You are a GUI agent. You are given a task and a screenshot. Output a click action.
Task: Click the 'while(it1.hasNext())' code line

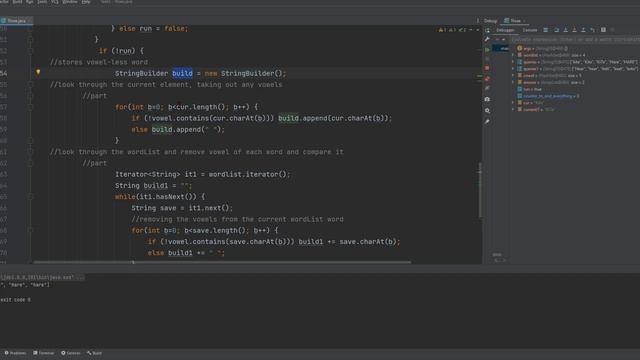(x=160, y=197)
